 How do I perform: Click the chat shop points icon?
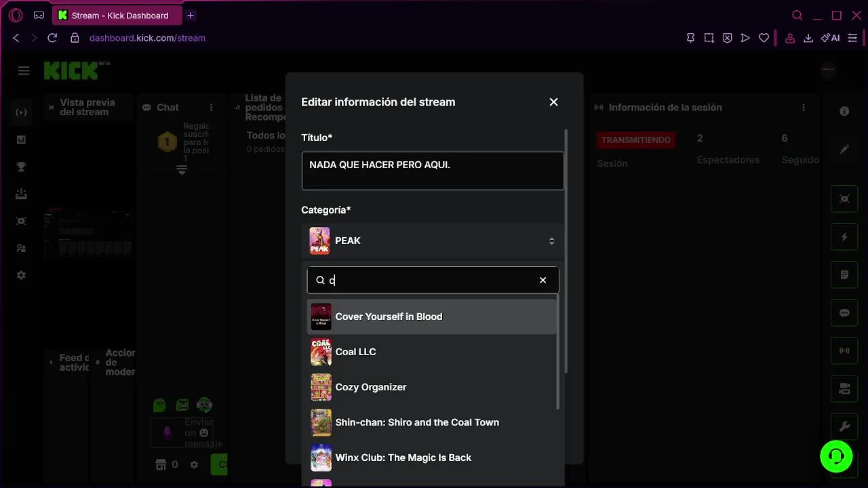[x=161, y=464]
